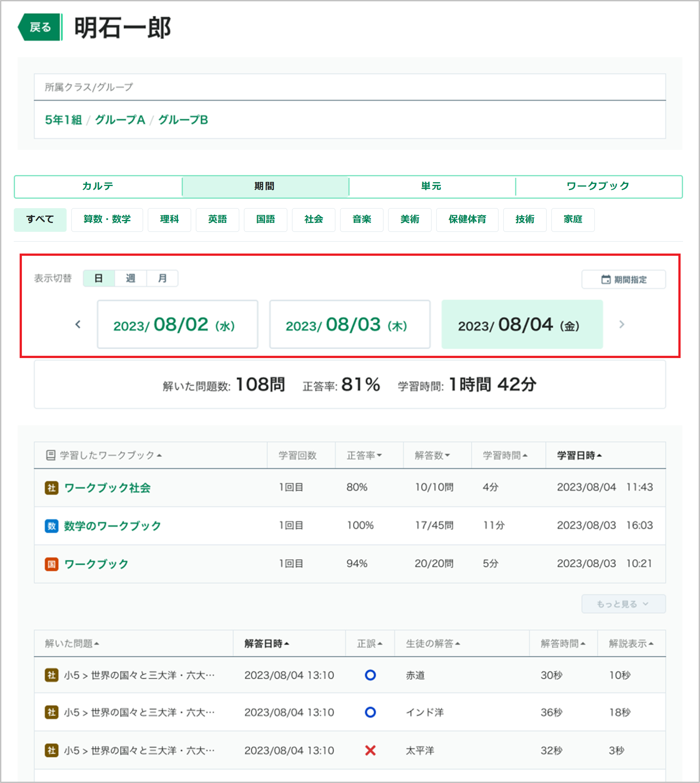
Task: Switch display to 週 view
Action: tap(130, 278)
